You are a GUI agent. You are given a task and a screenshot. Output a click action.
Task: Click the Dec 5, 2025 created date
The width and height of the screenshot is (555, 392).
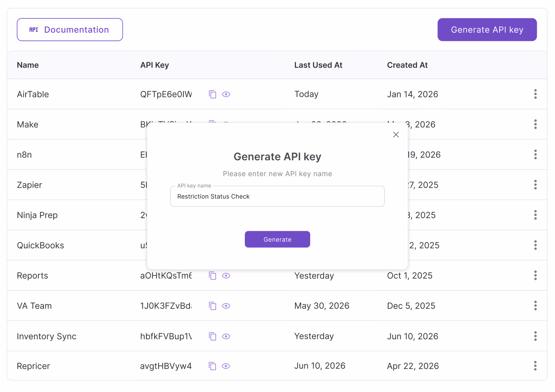pos(411,306)
